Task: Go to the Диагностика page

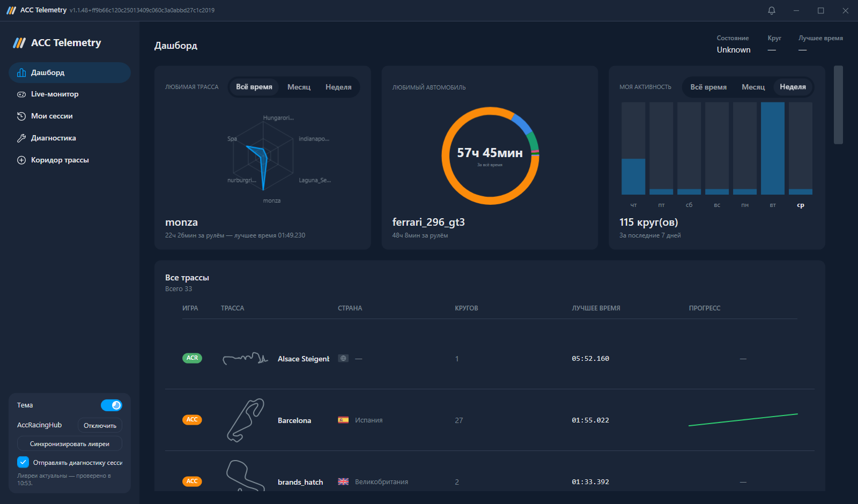Action: pos(70,138)
